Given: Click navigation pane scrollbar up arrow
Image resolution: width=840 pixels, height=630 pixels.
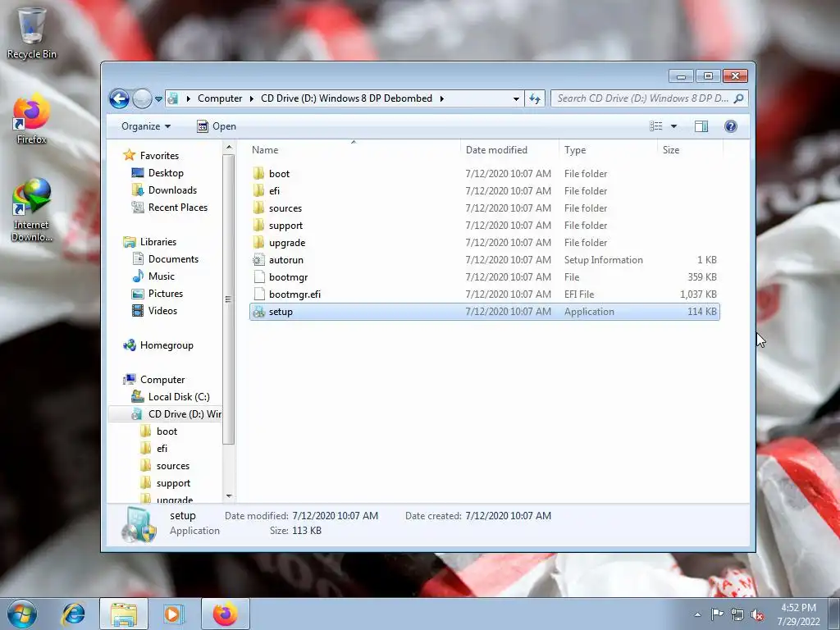Looking at the screenshot, I should 229,148.
